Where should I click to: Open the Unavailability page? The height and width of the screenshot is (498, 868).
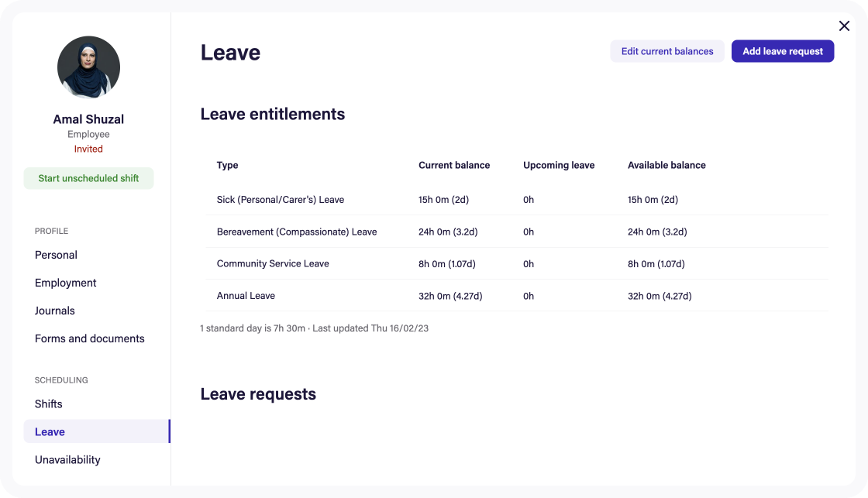click(67, 459)
